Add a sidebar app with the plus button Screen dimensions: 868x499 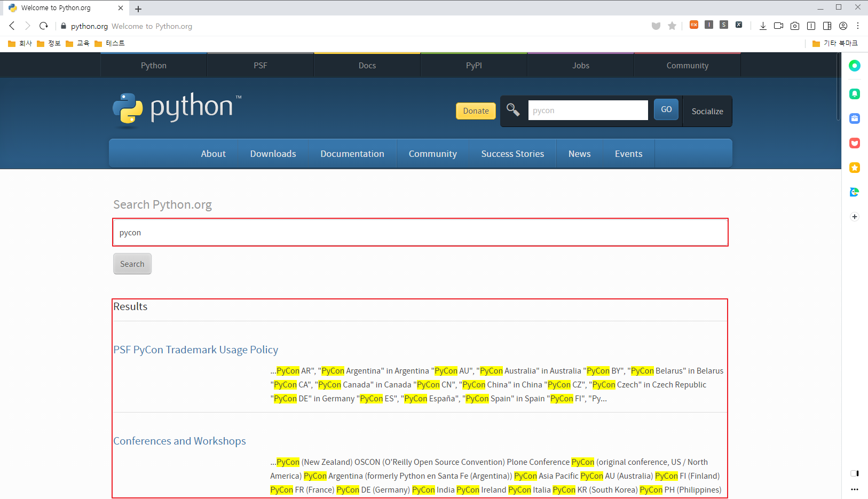pyautogui.click(x=855, y=217)
